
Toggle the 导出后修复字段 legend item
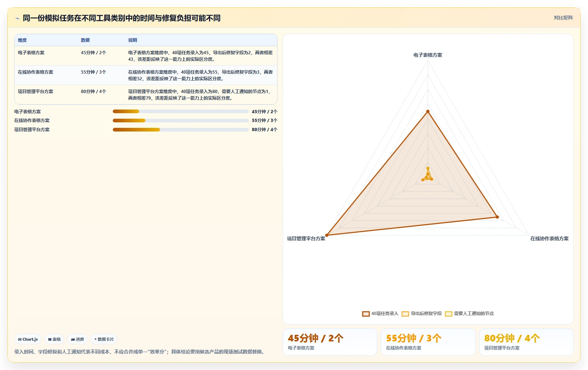[x=422, y=314]
